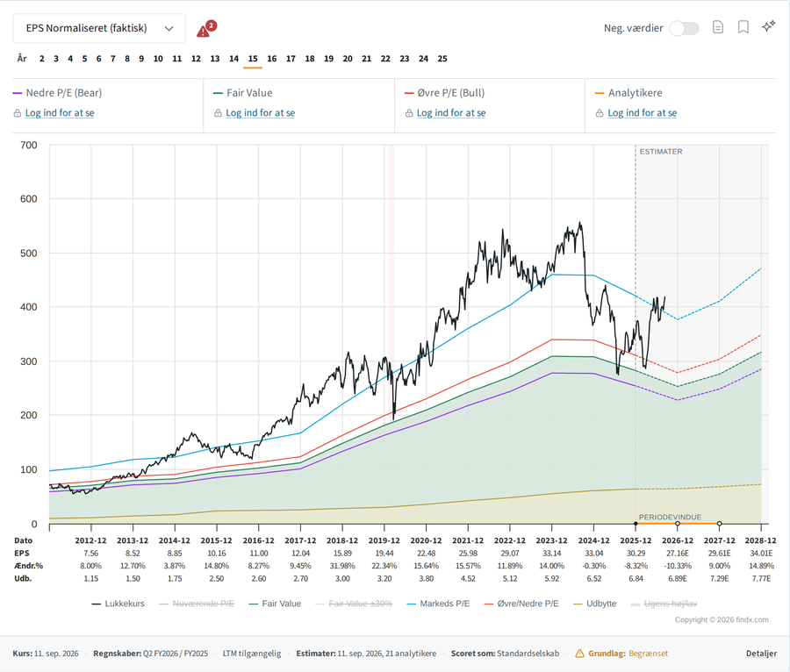Select 15 years period tab
Viewport: 790px width, 672px height.
[253, 59]
